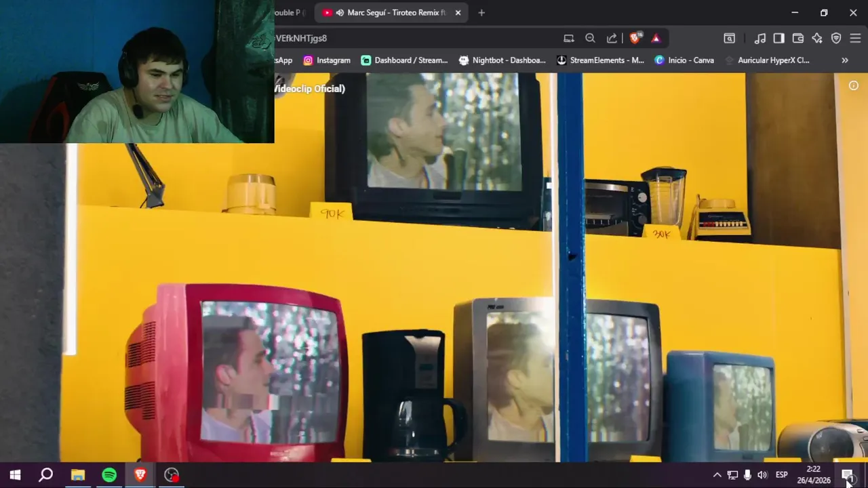Open the Leo AI sparkle icon
Screen dimensions: 868x488
(817, 39)
